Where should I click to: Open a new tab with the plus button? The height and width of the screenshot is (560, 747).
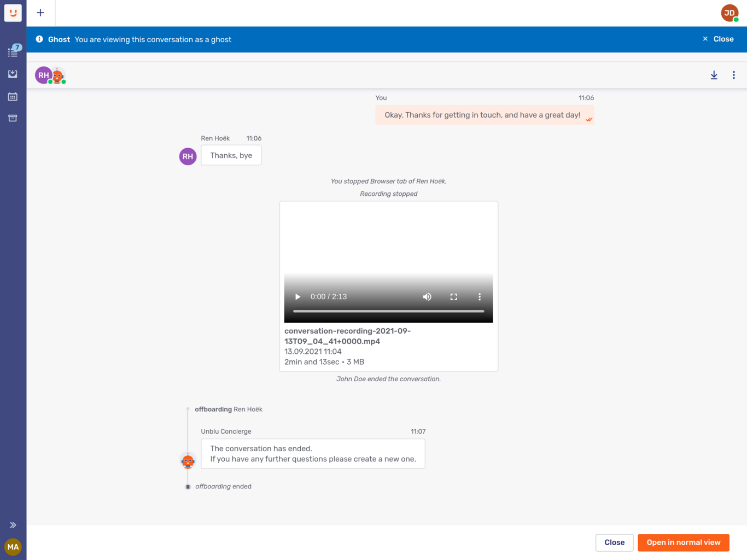tap(40, 13)
